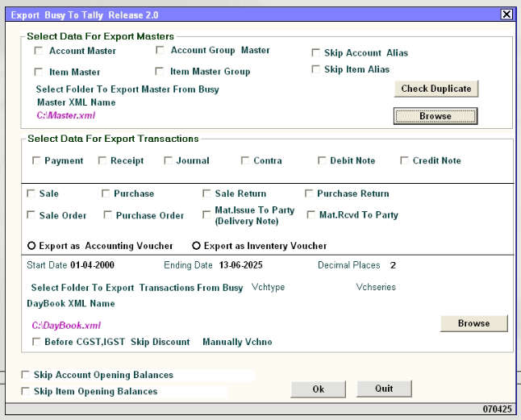
Task: Click the Vchtype label
Action: [x=268, y=287]
